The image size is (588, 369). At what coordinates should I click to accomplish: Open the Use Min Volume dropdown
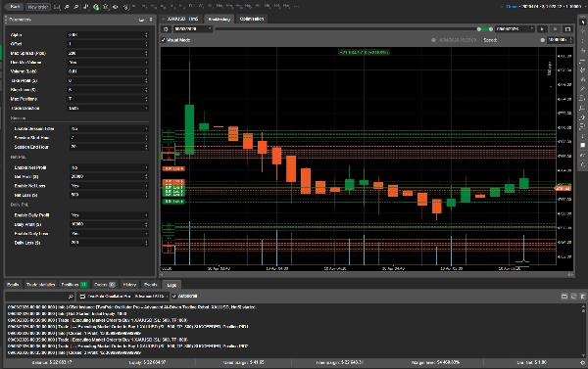click(108, 63)
